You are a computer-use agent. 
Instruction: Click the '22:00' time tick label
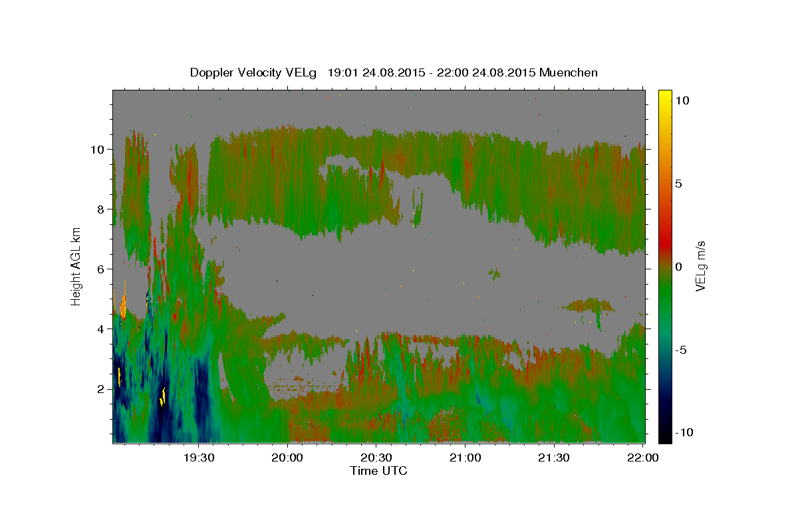point(643,458)
